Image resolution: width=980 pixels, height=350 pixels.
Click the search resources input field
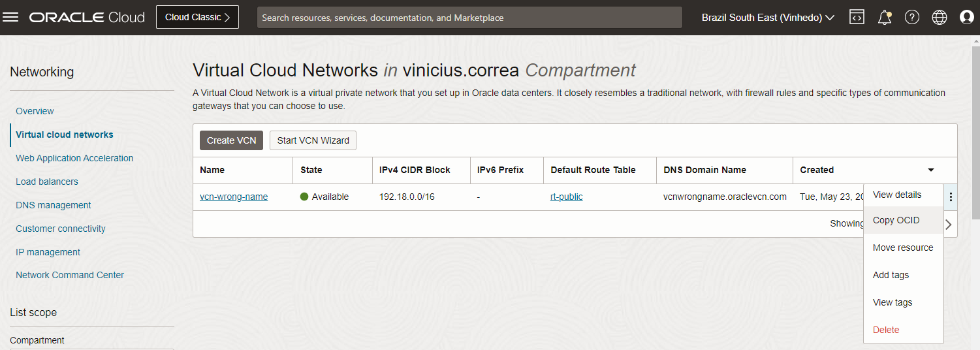469,18
